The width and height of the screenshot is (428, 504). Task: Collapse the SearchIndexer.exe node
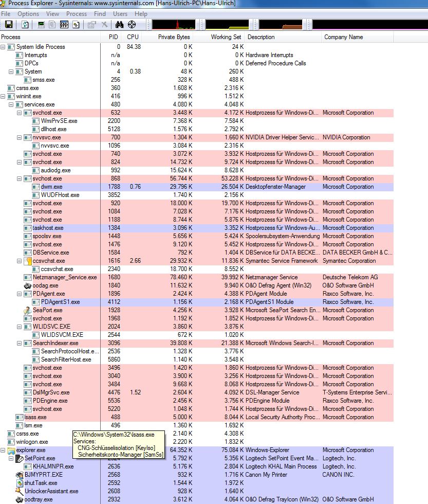click(19, 343)
